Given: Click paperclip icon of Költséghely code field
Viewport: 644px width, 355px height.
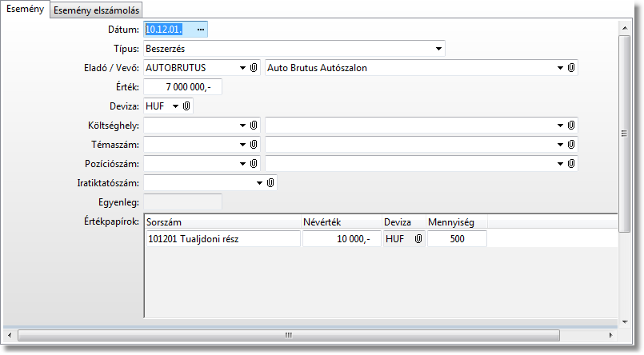Looking at the screenshot, I should (x=254, y=126).
